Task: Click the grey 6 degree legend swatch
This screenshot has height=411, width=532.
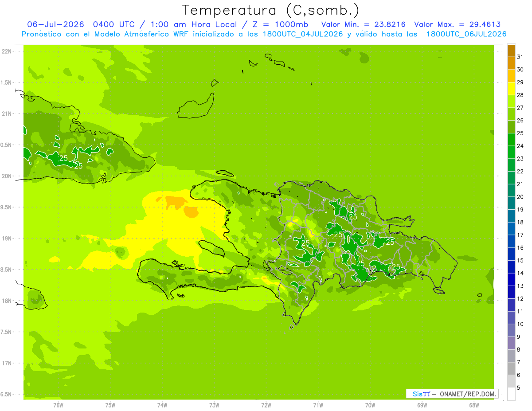Action: coord(511,369)
